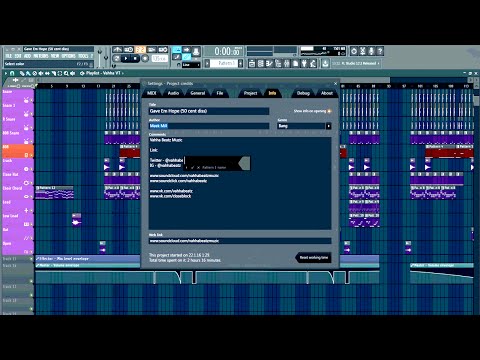Switch to the MIDI settings tab
The height and width of the screenshot is (360, 480).
[x=152, y=93]
